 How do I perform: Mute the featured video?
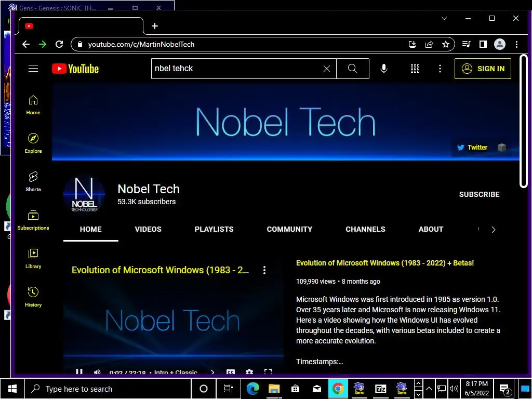pos(97,372)
